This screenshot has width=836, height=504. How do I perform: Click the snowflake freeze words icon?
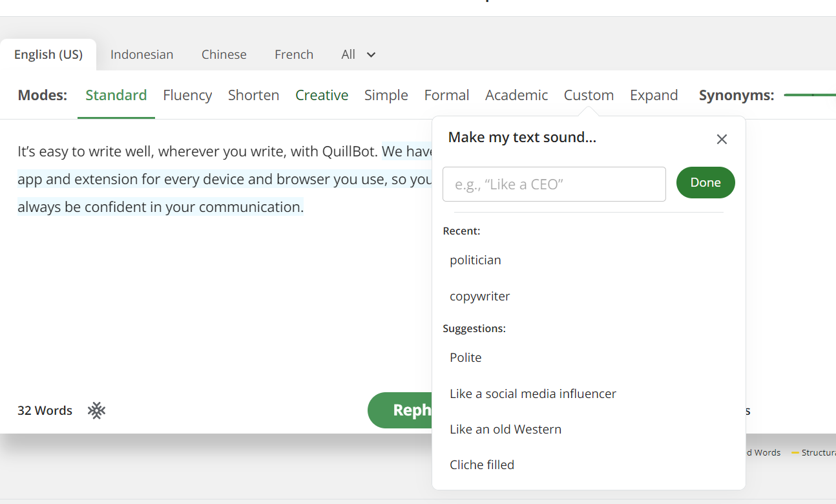(97, 410)
